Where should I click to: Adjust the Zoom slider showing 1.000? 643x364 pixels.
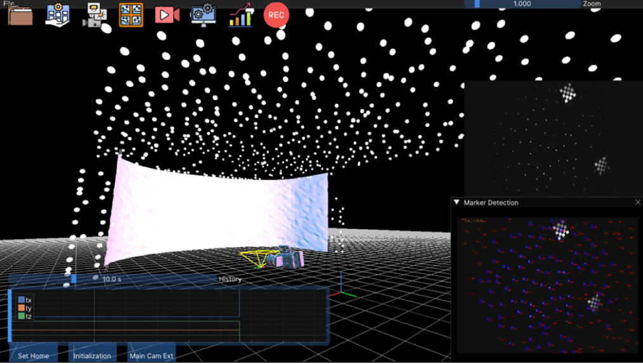click(522, 4)
